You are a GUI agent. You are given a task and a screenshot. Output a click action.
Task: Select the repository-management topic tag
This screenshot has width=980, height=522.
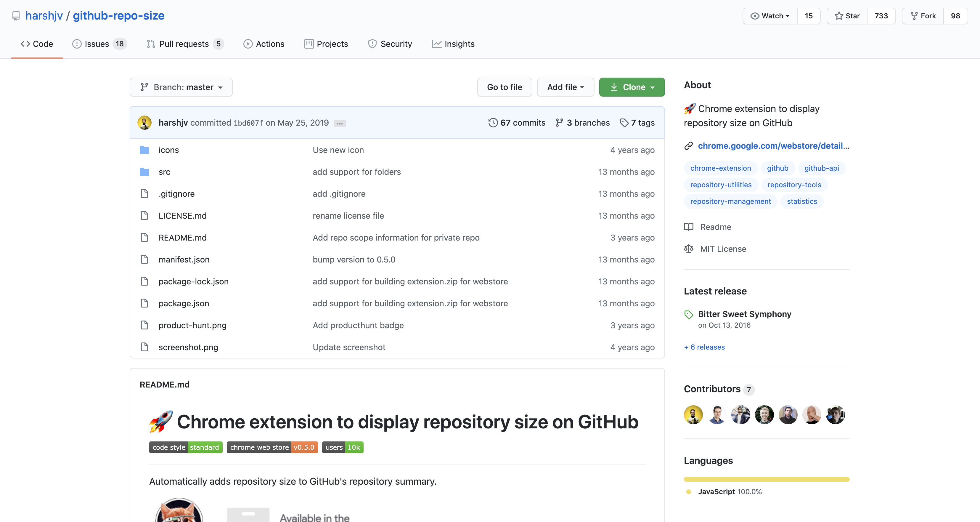pos(730,201)
